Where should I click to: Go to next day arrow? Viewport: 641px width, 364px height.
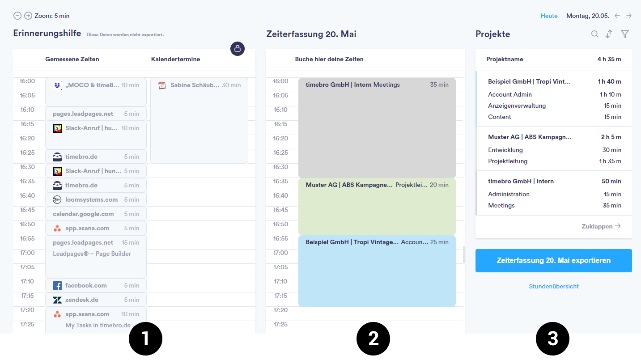[x=629, y=16]
